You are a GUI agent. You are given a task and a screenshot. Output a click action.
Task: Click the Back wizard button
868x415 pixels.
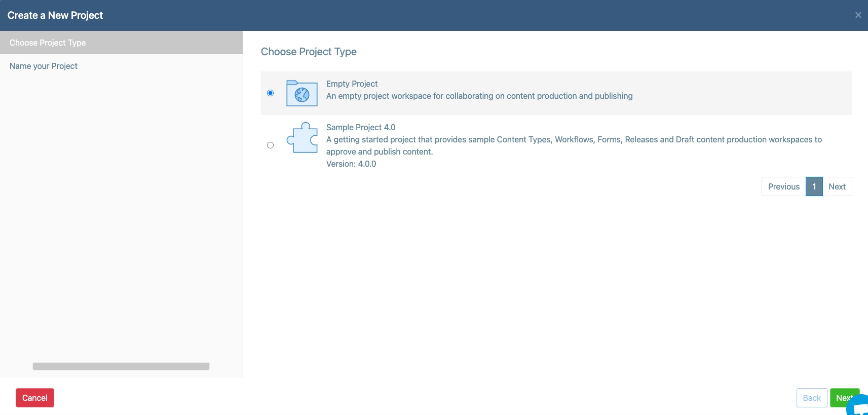pyautogui.click(x=811, y=398)
